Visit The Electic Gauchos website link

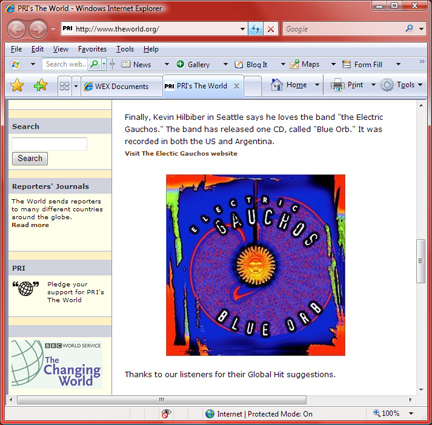click(181, 154)
